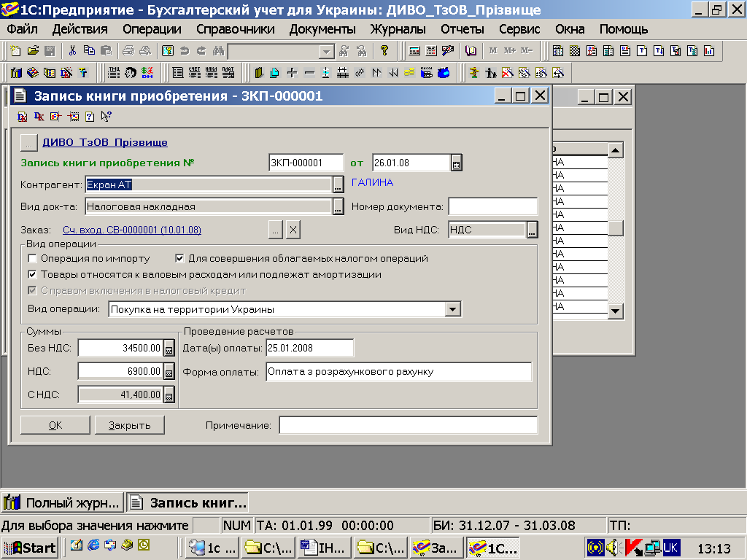Viewport: 747px width, 560px height.
Task: Open the 'Вид док-та' selection ellipsis button
Action: pyautogui.click(x=338, y=206)
